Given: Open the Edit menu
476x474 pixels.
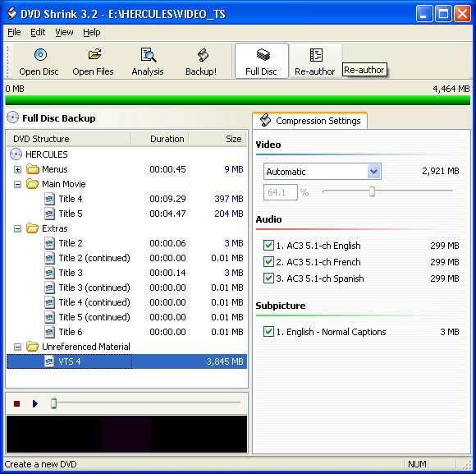Looking at the screenshot, I should [38, 32].
